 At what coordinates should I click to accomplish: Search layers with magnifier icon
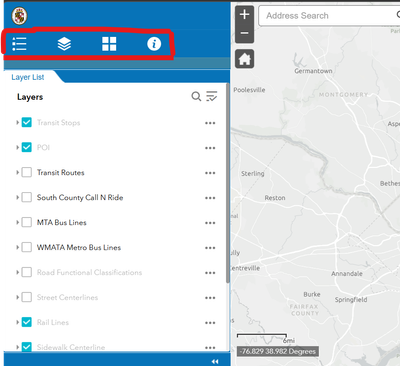tap(196, 97)
